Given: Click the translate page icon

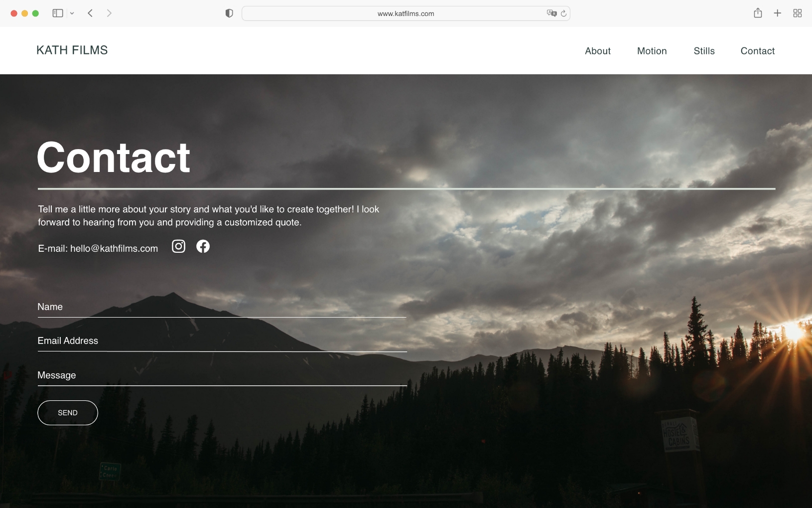Looking at the screenshot, I should pyautogui.click(x=551, y=13).
